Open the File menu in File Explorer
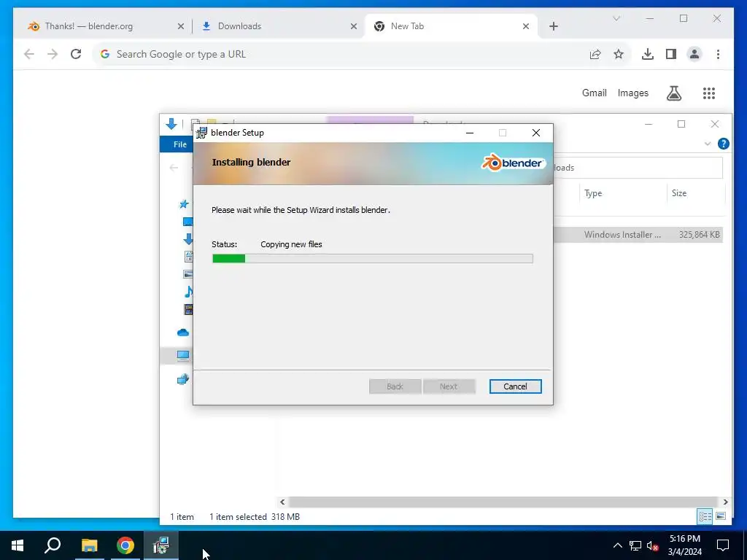The height and width of the screenshot is (560, 747). click(180, 144)
